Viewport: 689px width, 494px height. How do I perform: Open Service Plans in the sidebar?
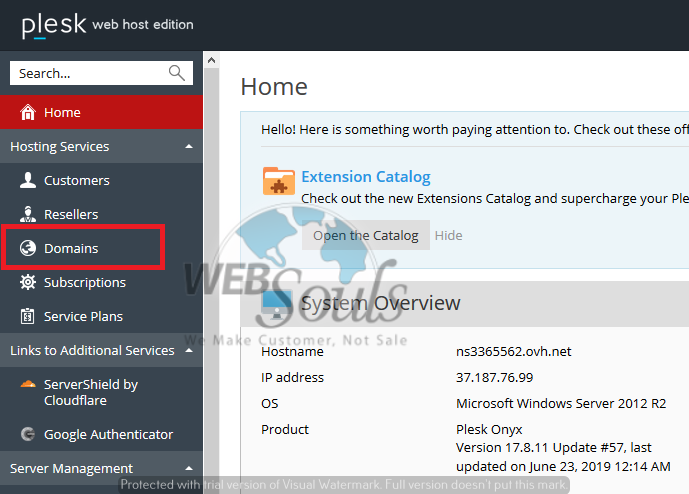[102, 316]
